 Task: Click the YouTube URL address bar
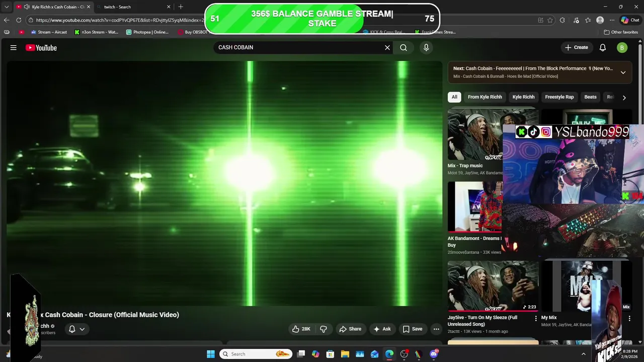[x=120, y=20]
